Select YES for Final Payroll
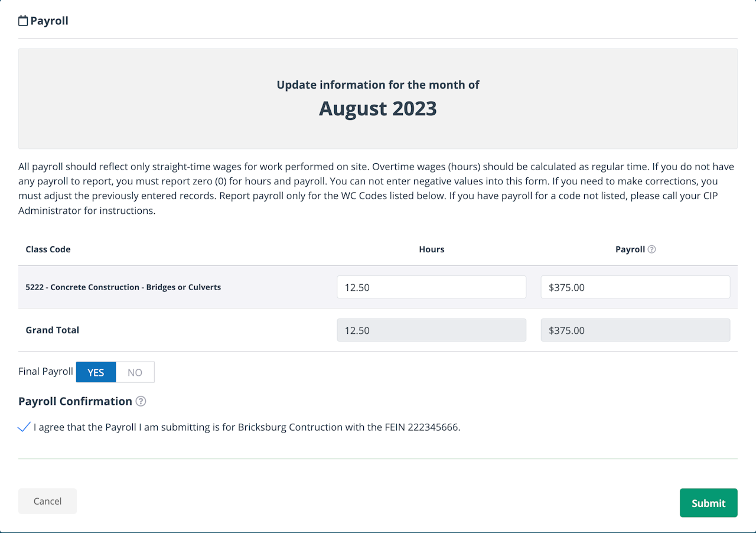 pyautogui.click(x=96, y=372)
